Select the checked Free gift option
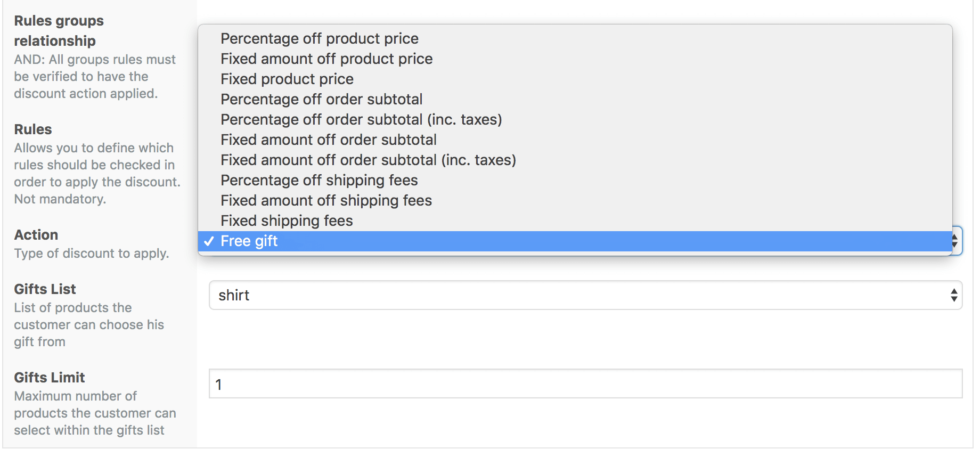This screenshot has height=457, width=980. click(575, 241)
